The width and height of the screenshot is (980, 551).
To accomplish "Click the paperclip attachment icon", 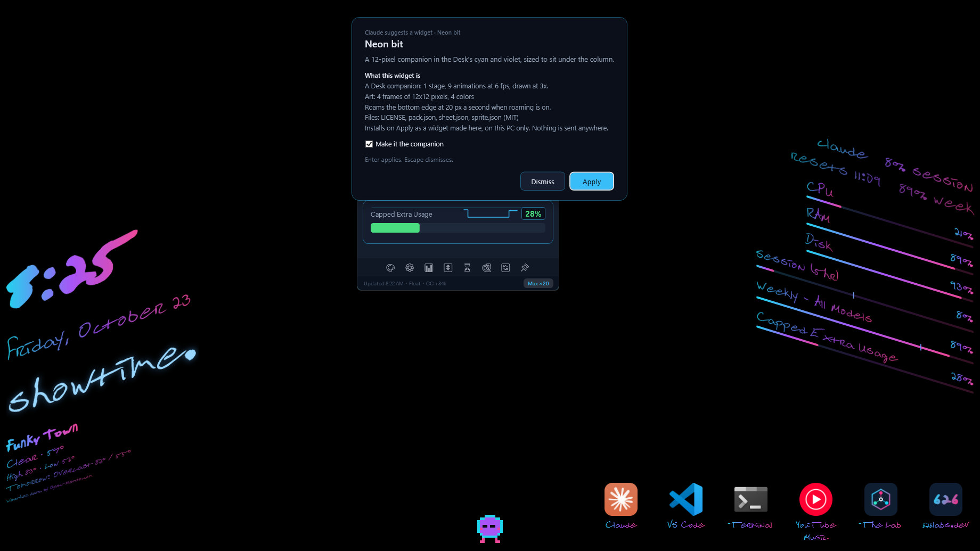I will click(486, 268).
